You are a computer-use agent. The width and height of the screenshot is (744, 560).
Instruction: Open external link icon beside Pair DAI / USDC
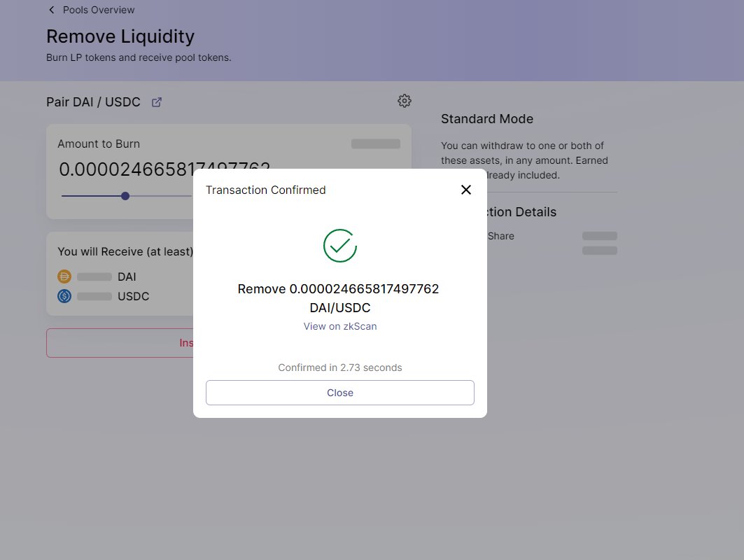click(157, 102)
